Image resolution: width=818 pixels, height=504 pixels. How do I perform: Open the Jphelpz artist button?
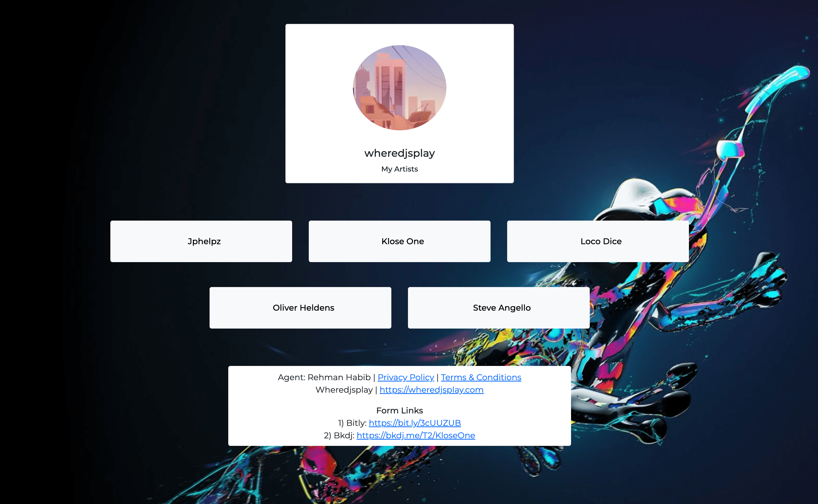tap(201, 241)
